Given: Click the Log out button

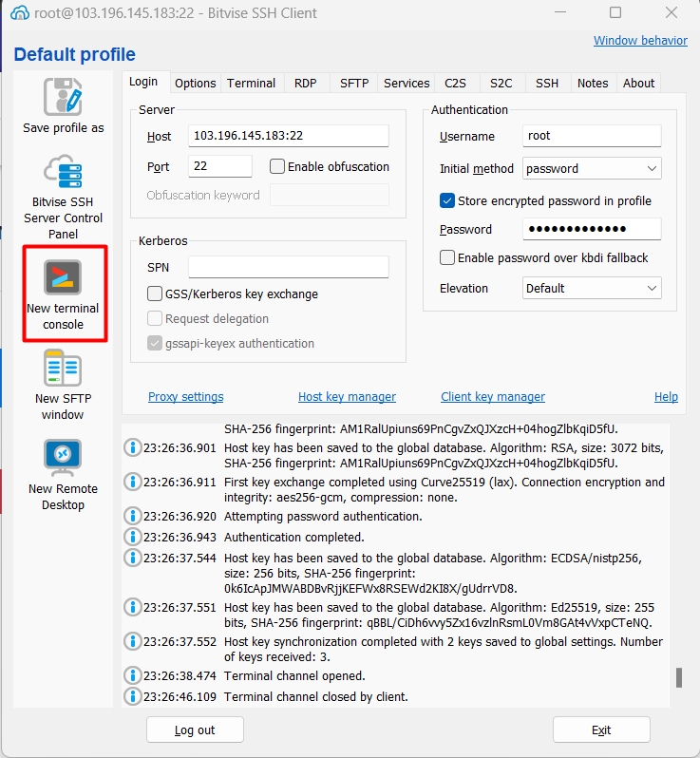Looking at the screenshot, I should click(x=195, y=730).
